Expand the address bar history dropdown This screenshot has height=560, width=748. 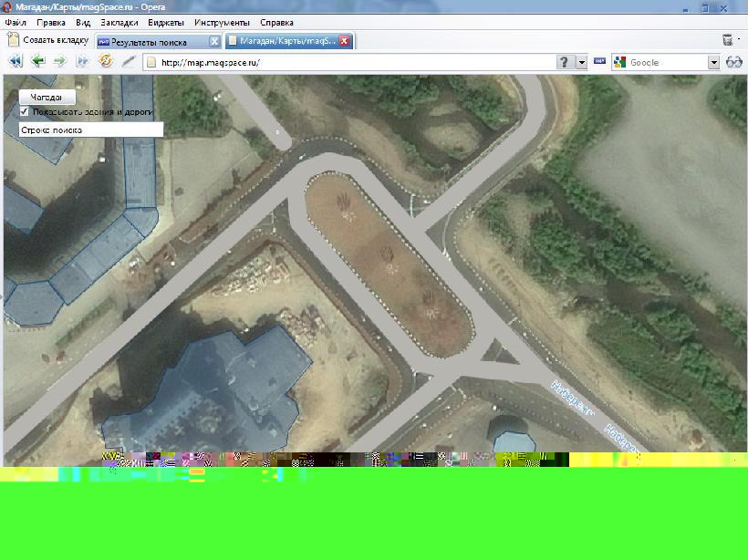[x=582, y=62]
